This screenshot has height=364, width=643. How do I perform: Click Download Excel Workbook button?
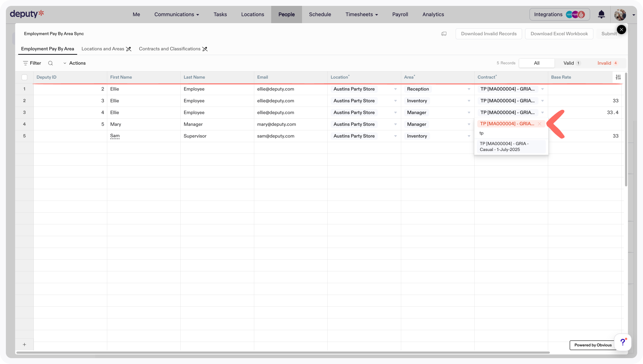pos(559,34)
